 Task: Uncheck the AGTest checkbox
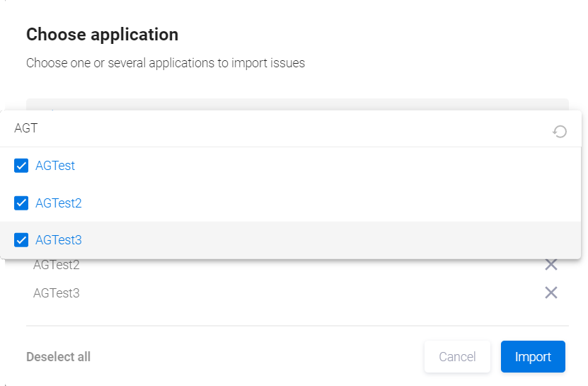[x=21, y=166]
